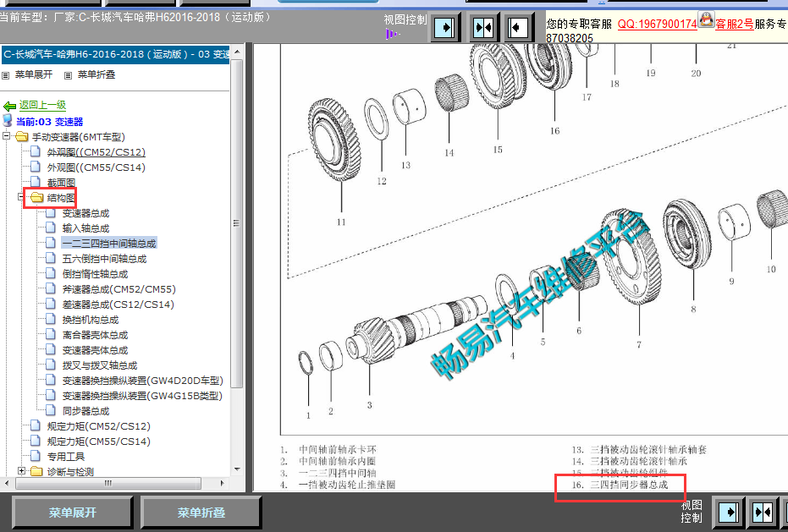Viewport: 788px width, 532px height.
Task: Open the 离合器壳体总成 page
Action: [x=95, y=335]
